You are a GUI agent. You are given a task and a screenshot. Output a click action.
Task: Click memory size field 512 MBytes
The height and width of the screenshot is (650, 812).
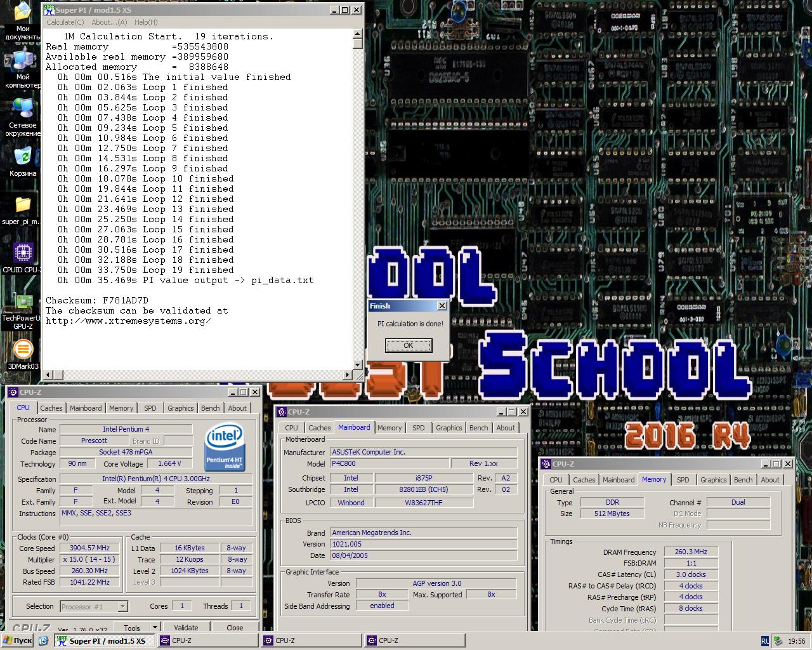point(612,514)
